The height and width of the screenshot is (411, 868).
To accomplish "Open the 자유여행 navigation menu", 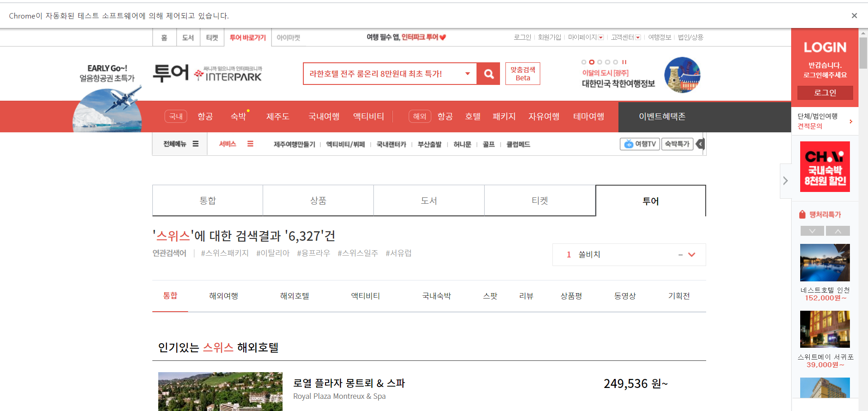I will click(544, 117).
